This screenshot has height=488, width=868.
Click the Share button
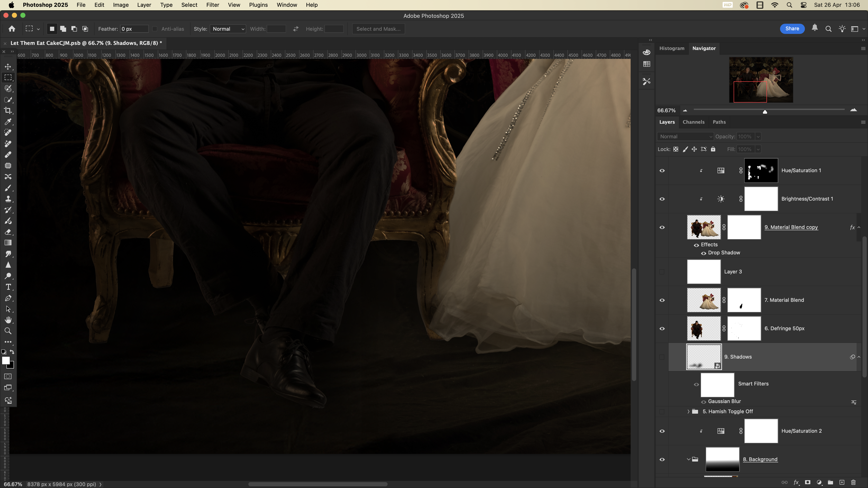click(792, 29)
